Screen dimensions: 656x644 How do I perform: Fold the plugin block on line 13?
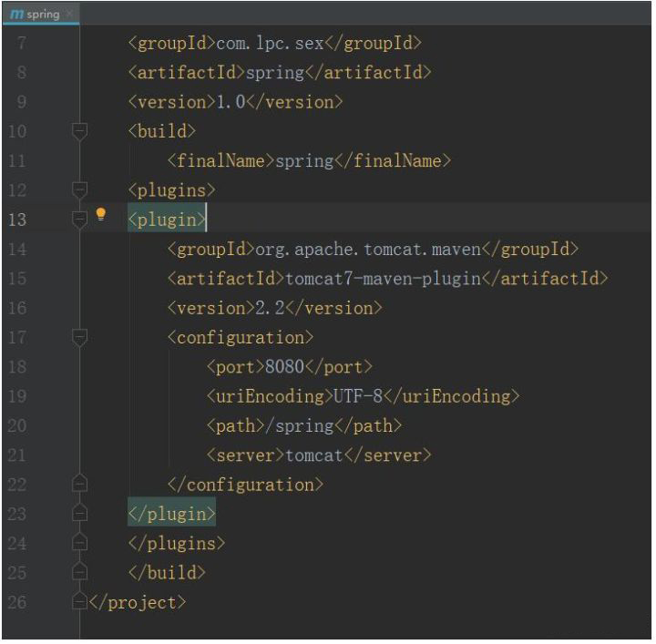coord(80,219)
